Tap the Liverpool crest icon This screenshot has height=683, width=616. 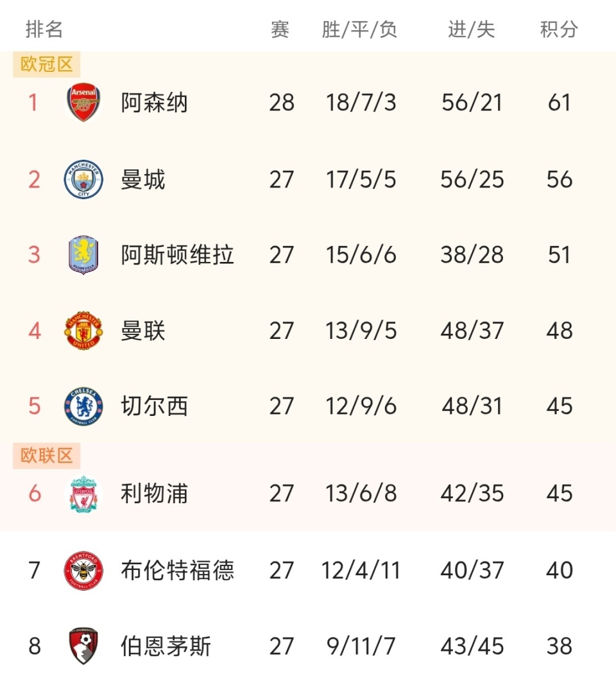[x=83, y=494]
